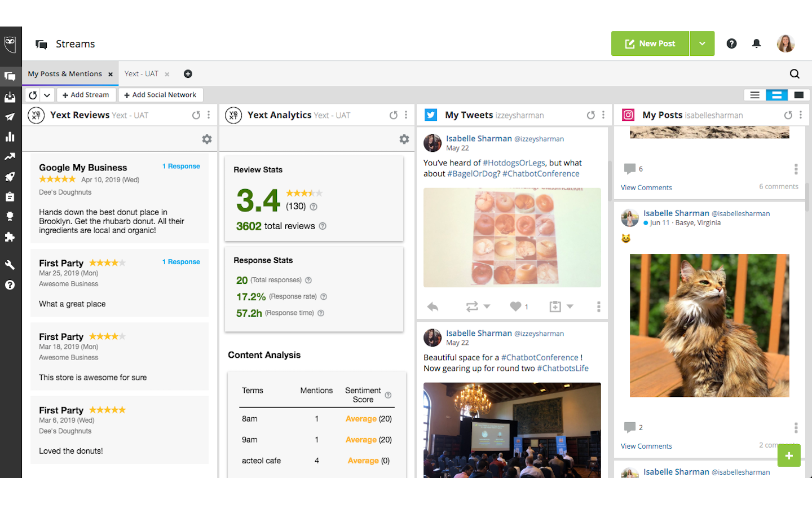Open 1 Response on Mar 25 review
The image size is (812, 508).
click(181, 262)
